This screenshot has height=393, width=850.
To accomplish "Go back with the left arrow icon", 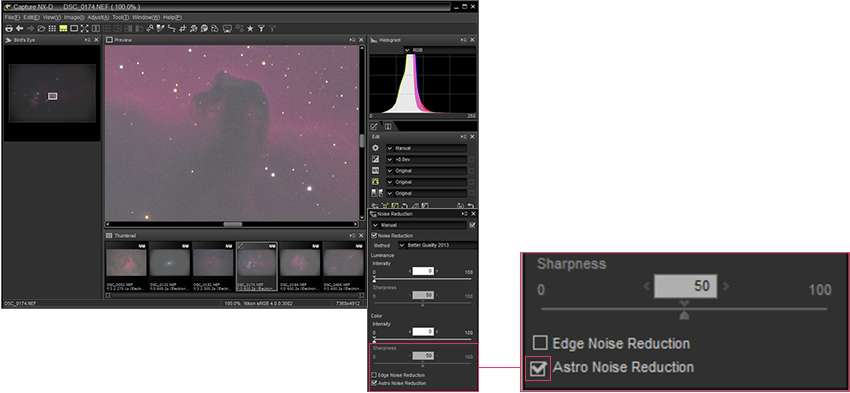I will [x=20, y=28].
